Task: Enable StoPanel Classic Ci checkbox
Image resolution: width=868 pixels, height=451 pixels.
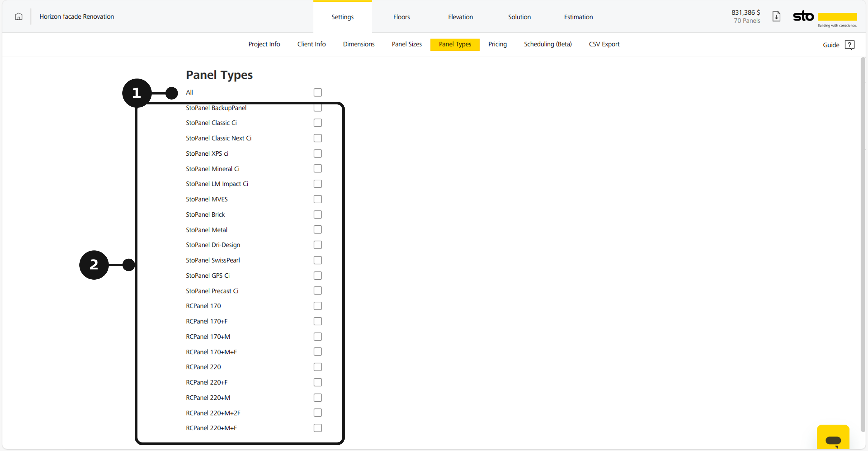Action: coord(317,123)
